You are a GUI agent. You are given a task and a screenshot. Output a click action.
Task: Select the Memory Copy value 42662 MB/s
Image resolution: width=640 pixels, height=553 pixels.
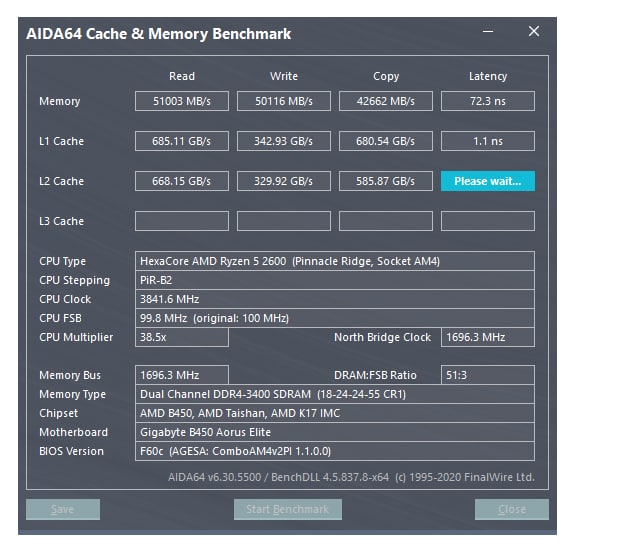386,101
